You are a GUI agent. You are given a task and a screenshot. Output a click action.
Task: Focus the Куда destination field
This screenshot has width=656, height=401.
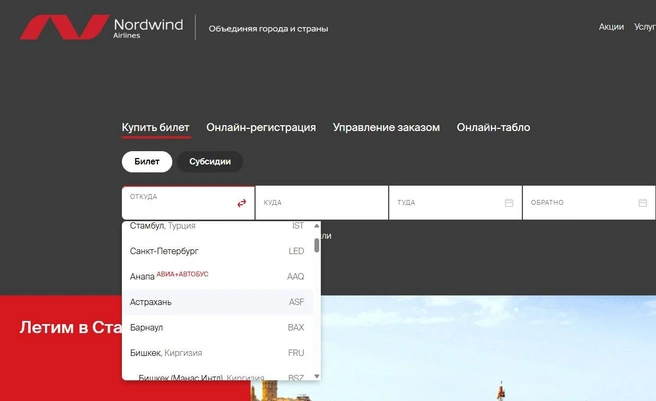point(322,203)
